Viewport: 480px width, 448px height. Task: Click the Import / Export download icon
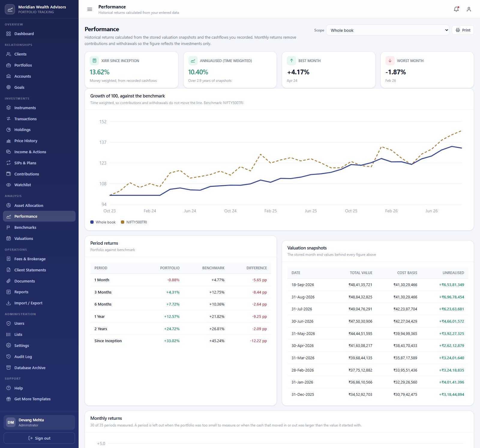point(8,303)
